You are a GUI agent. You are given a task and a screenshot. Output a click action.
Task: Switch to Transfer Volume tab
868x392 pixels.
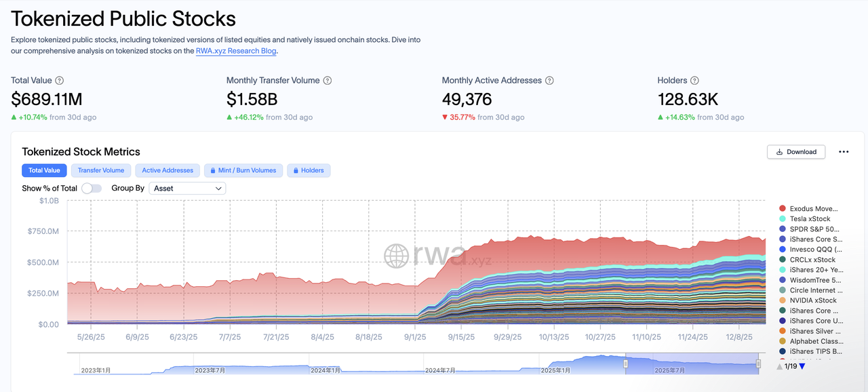point(101,170)
